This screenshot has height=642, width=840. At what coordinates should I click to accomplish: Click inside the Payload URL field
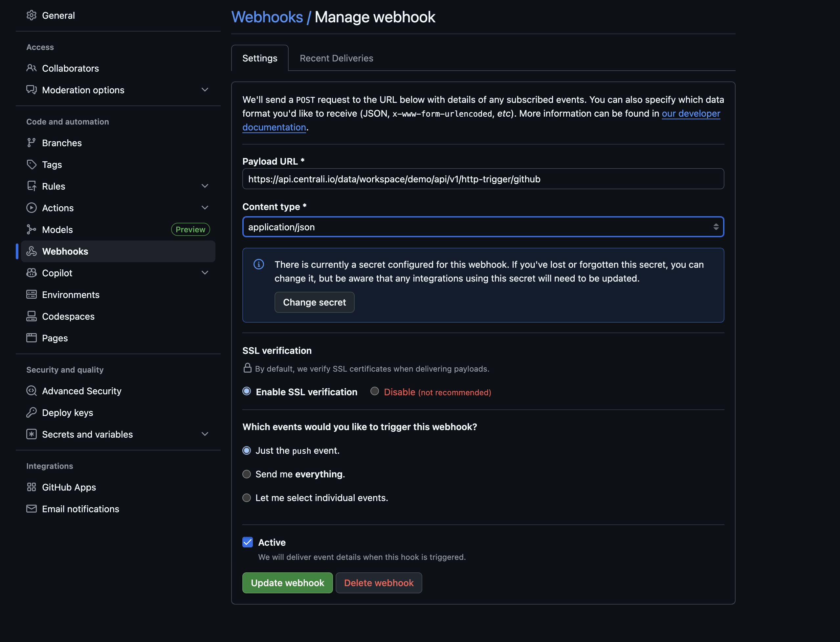pyautogui.click(x=483, y=178)
